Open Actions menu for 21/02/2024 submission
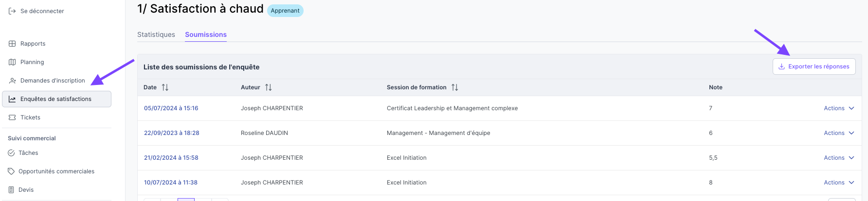868x201 pixels. click(839, 158)
